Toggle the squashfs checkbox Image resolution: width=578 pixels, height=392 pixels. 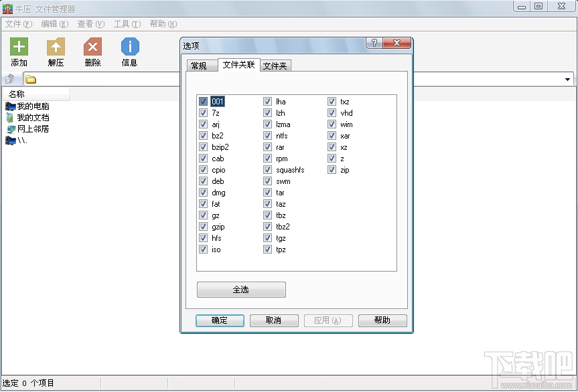click(x=268, y=170)
